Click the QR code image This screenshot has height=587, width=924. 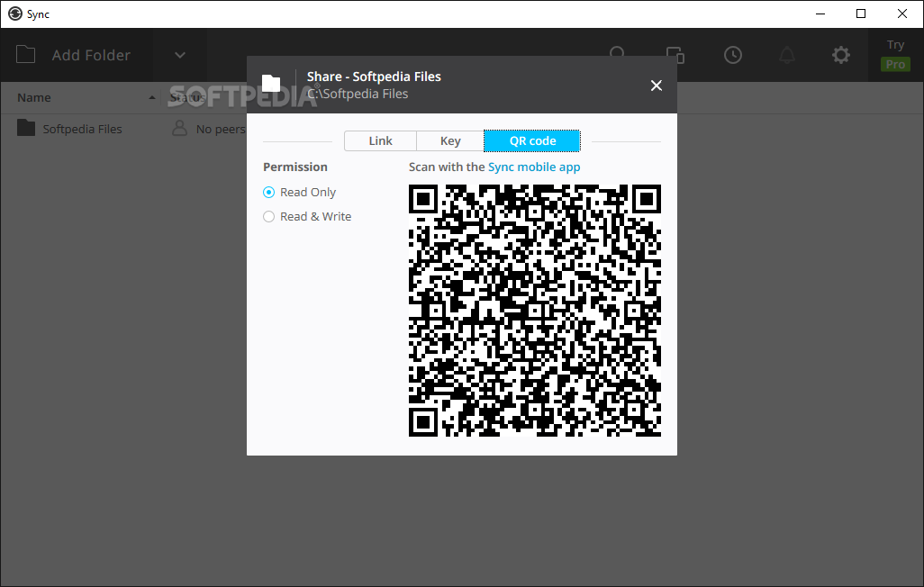(534, 310)
